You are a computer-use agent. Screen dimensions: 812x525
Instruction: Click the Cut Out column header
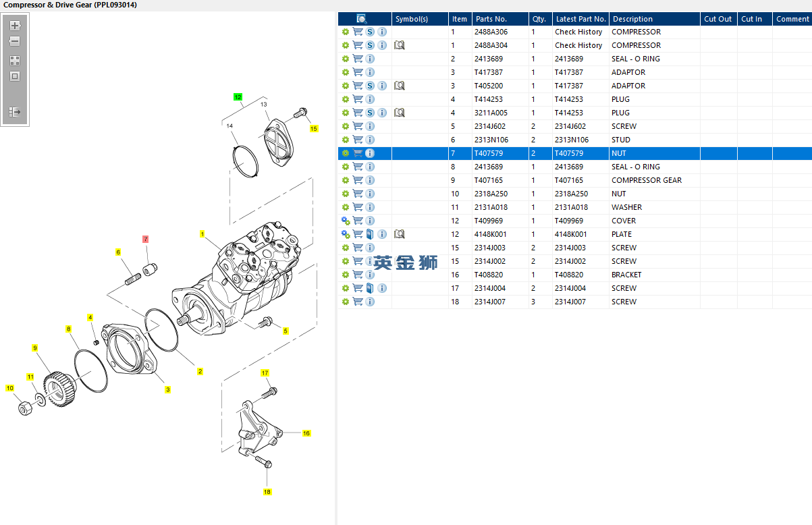[718, 19]
